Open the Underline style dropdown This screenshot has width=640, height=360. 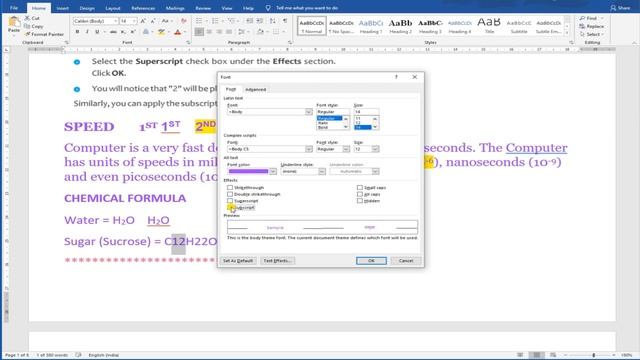tap(322, 171)
